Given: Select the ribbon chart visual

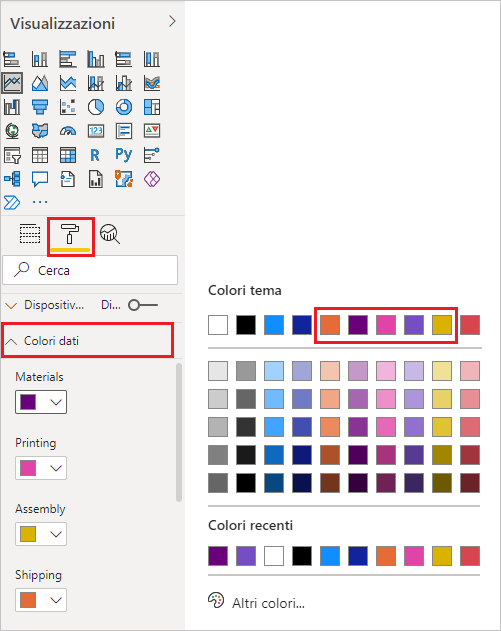Looking at the screenshot, I should pyautogui.click(x=152, y=83).
